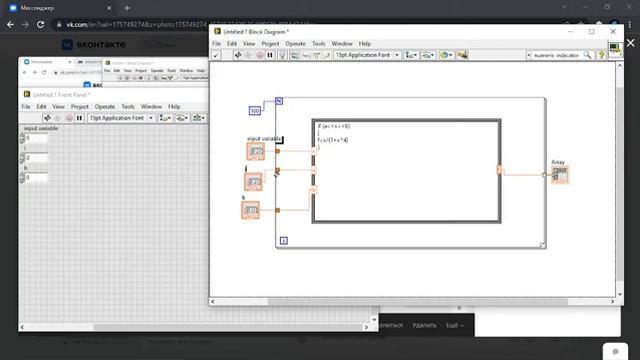Open Project menu in Block Diagram
This screenshot has width=640, height=360.
point(270,44)
